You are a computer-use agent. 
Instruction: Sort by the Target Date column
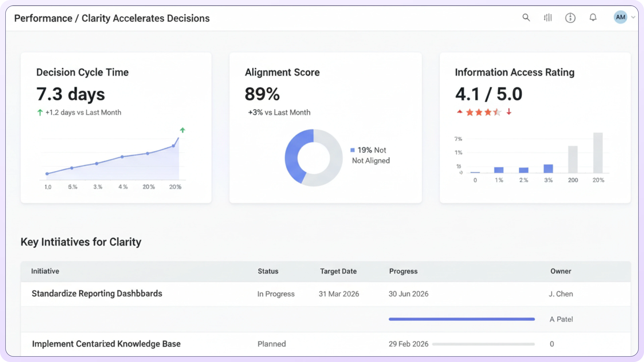click(338, 271)
